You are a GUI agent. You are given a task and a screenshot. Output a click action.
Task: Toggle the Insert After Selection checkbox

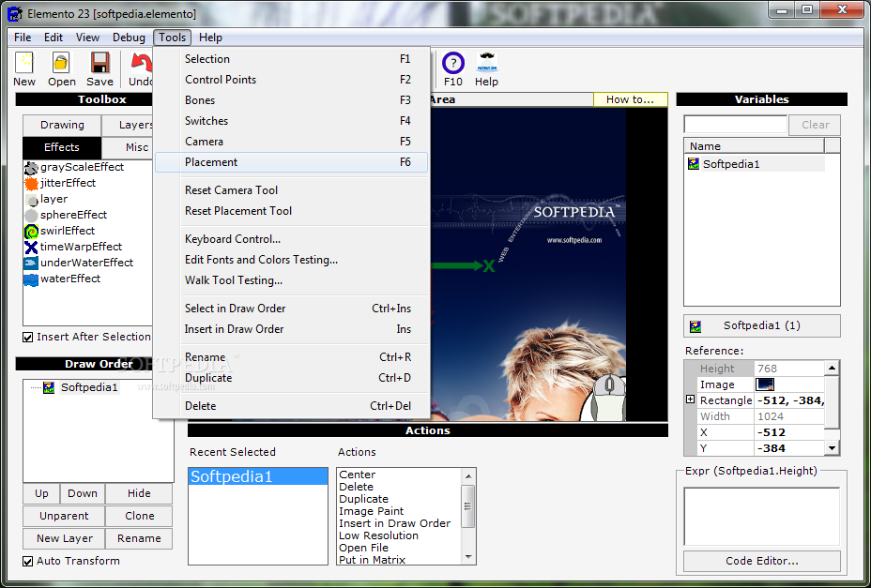[27, 337]
